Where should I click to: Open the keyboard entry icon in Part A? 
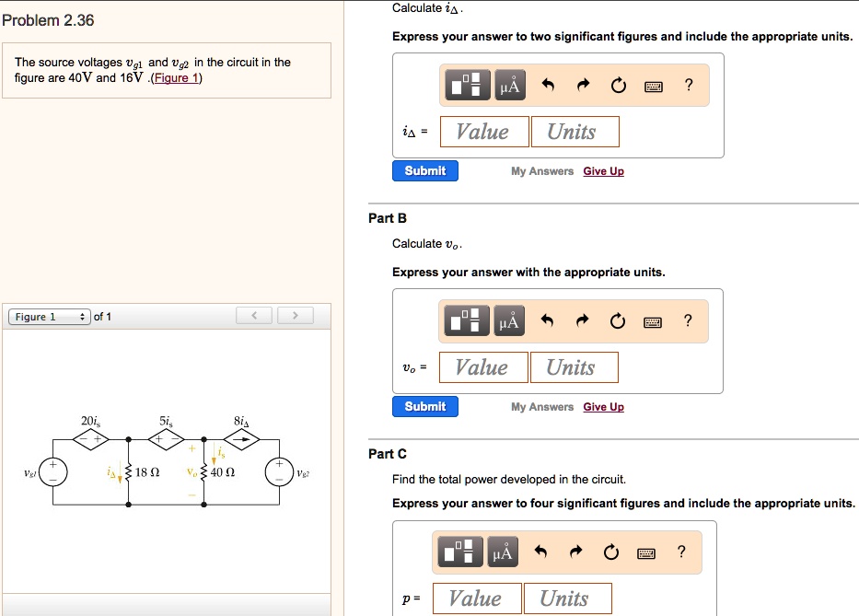coord(653,85)
